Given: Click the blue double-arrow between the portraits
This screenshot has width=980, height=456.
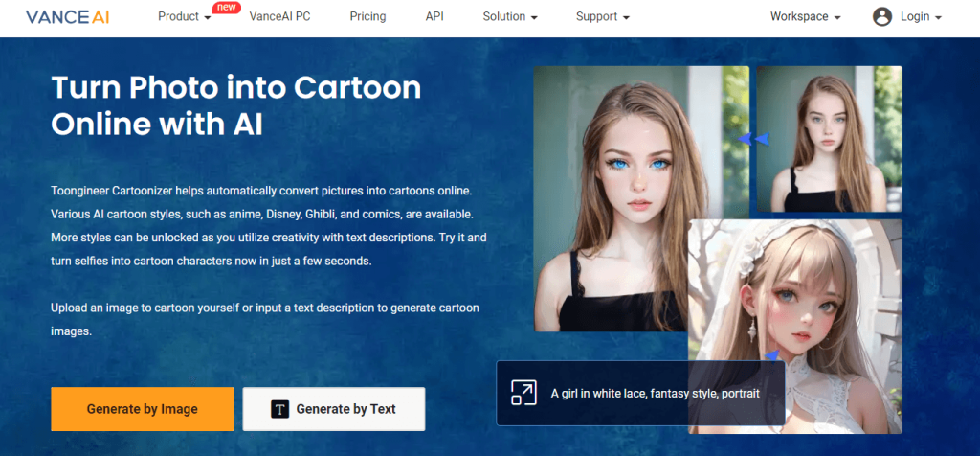Looking at the screenshot, I should [754, 139].
